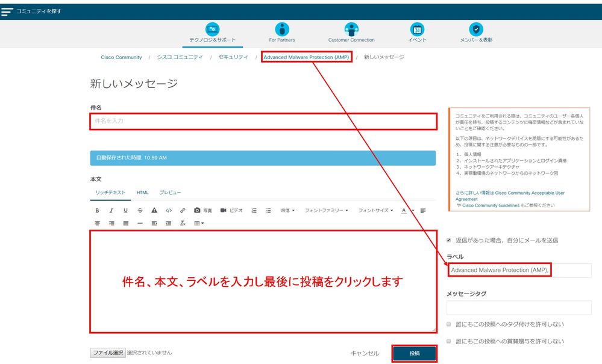Viewport: 602px width, 364px height.
Task: Click inside the message body editor
Action: pos(263,281)
